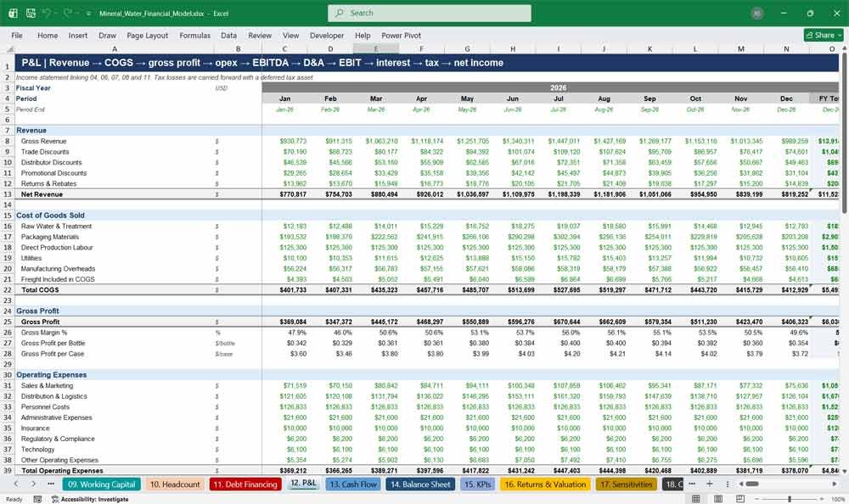Click the Search box in title bar

coord(429,13)
